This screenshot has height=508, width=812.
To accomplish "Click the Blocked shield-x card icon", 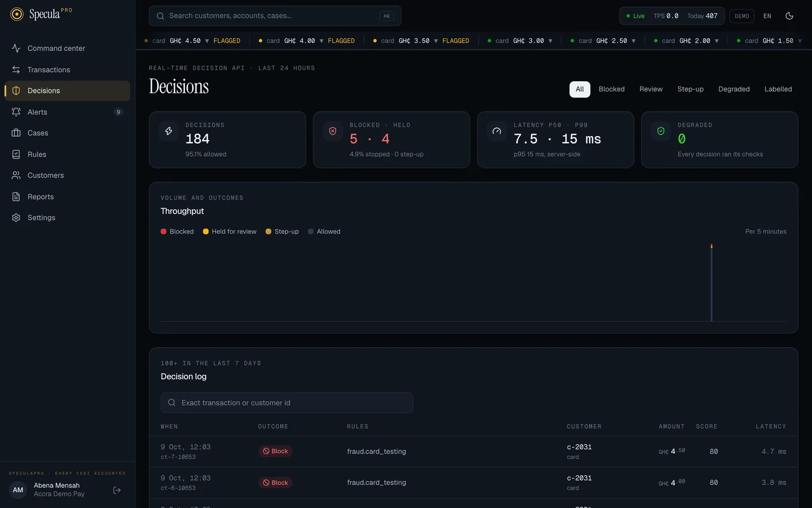I will [x=332, y=131].
